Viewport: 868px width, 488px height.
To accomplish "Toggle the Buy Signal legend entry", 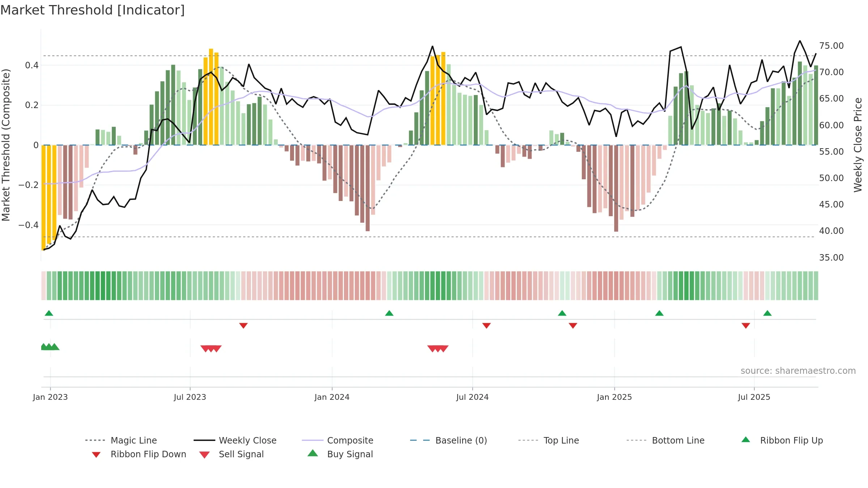I will (340, 454).
